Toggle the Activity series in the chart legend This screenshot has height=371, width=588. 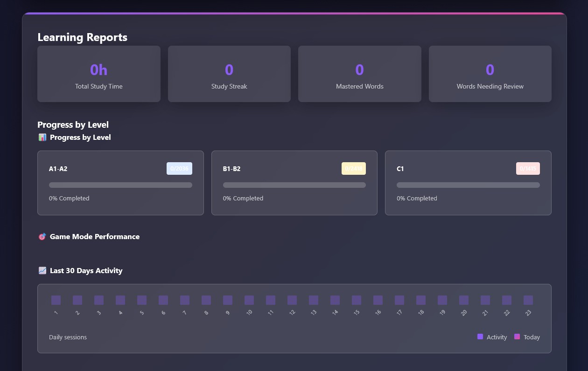pyautogui.click(x=492, y=337)
